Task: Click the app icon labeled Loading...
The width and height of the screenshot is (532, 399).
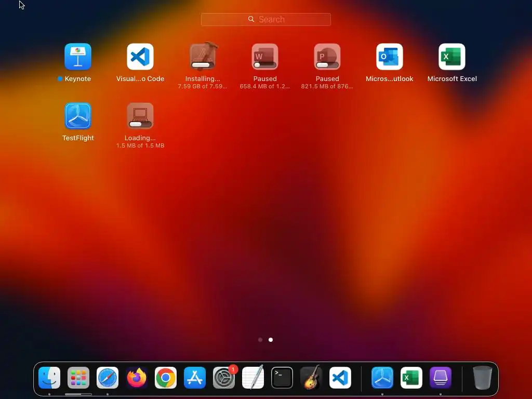Action: click(140, 116)
